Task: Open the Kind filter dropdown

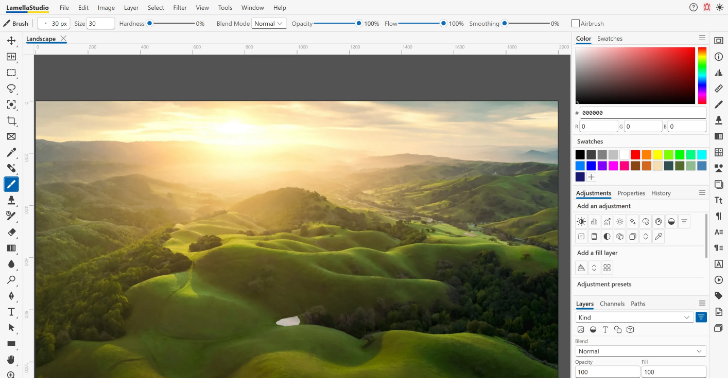Action: (634, 317)
